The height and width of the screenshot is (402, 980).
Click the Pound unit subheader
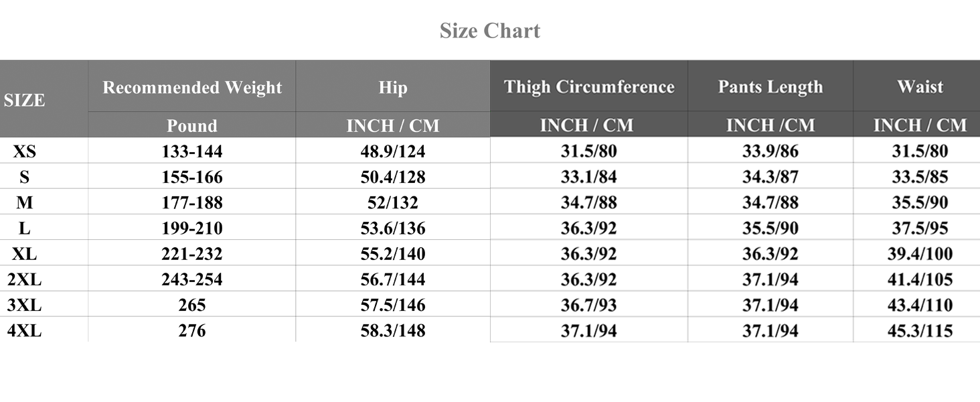(192, 125)
